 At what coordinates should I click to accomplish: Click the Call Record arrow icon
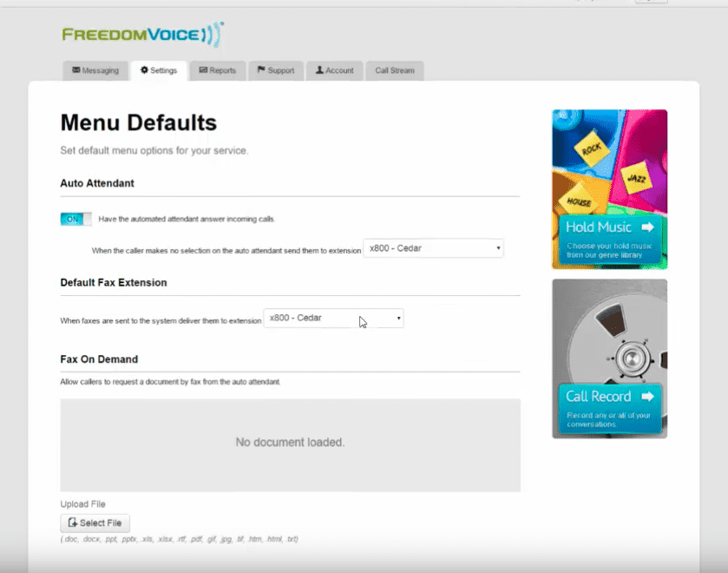click(x=647, y=396)
